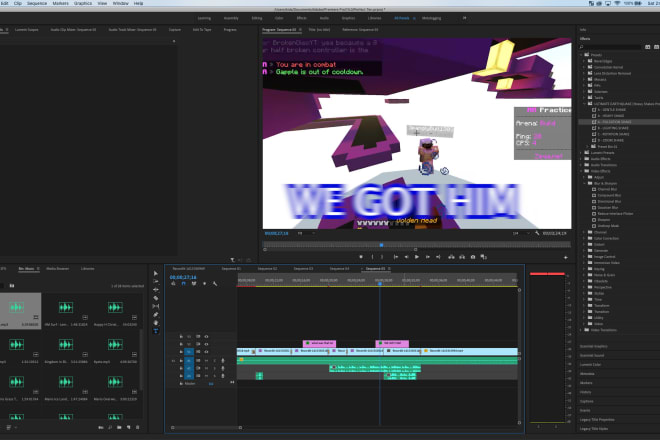Image resolution: width=660 pixels, height=440 pixels.
Task: Open the History panel
Action: tap(585, 392)
